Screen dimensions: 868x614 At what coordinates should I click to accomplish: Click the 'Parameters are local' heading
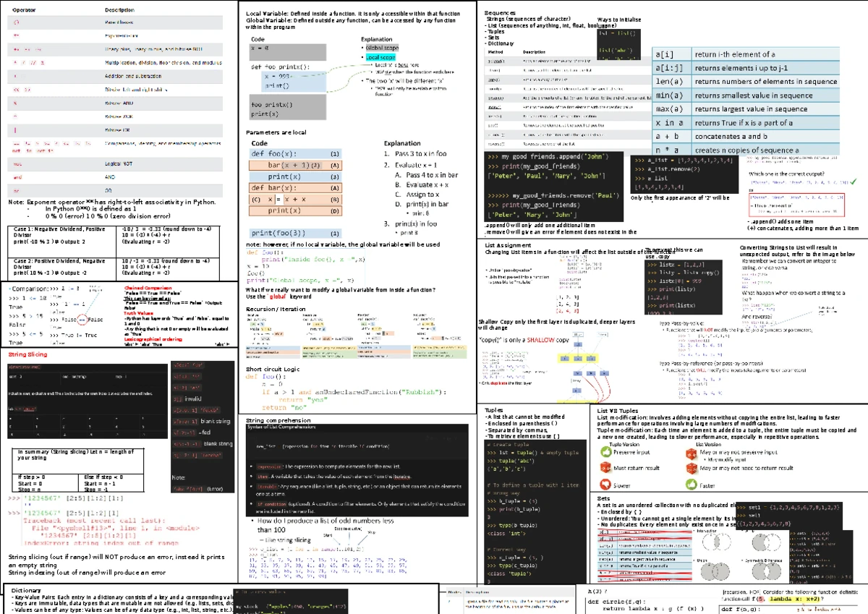pos(276,133)
